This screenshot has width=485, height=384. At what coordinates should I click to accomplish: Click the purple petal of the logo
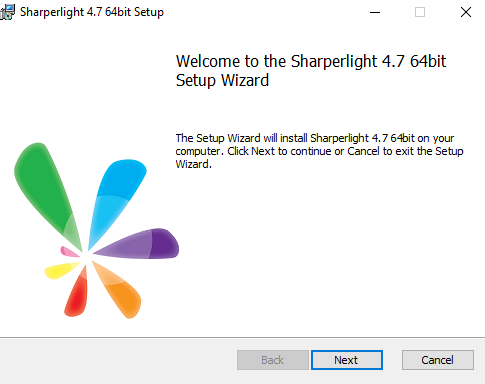pyautogui.click(x=143, y=245)
